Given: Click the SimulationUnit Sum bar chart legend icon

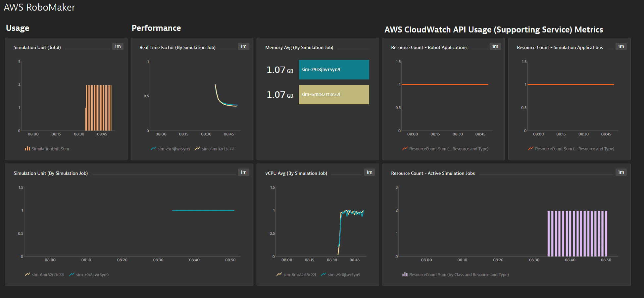Looking at the screenshot, I should [x=27, y=149].
